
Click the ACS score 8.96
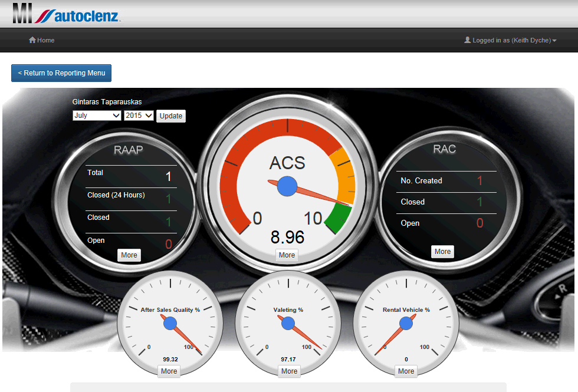point(288,237)
